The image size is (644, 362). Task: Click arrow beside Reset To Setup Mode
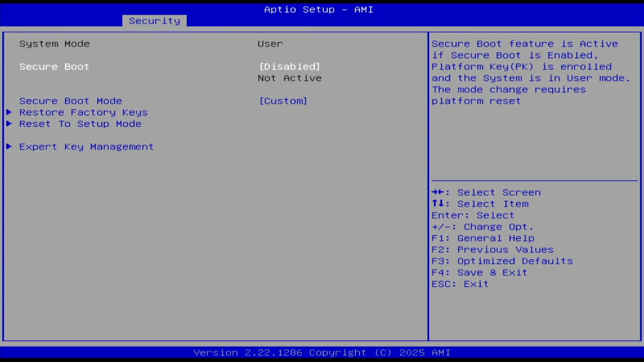tap(9, 124)
